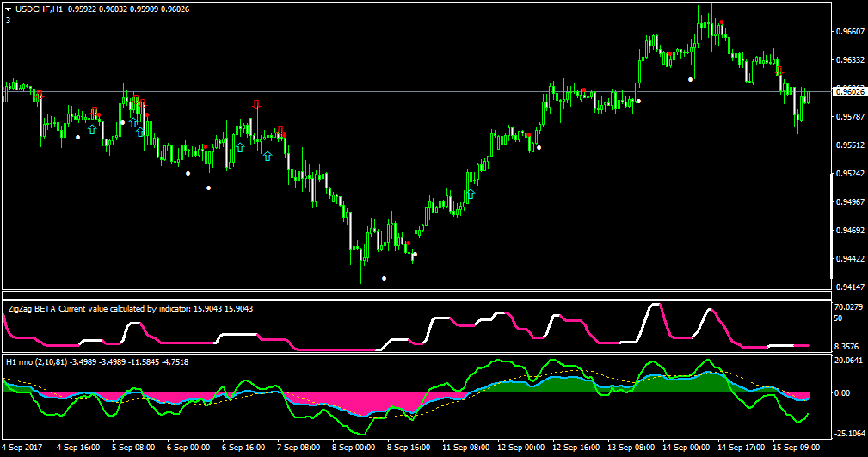Select the red down arrow just left of 7 Sep 08:00
The image size is (868, 457).
pos(280,130)
